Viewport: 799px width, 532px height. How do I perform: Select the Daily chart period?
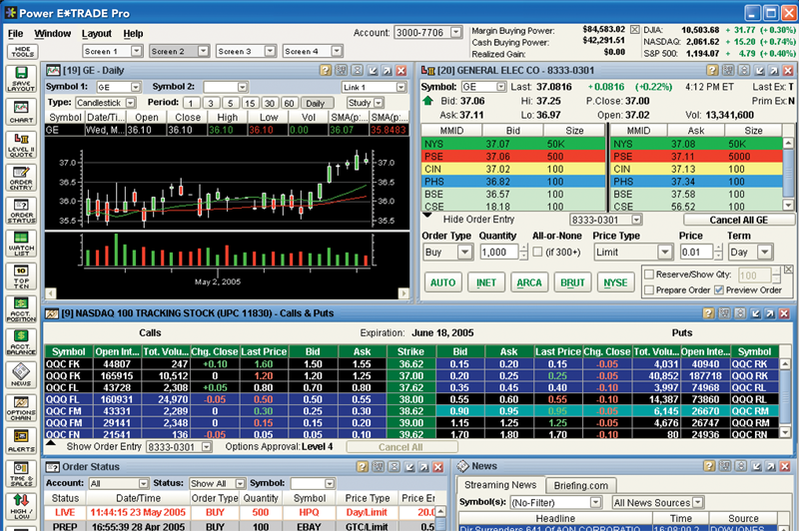click(317, 103)
